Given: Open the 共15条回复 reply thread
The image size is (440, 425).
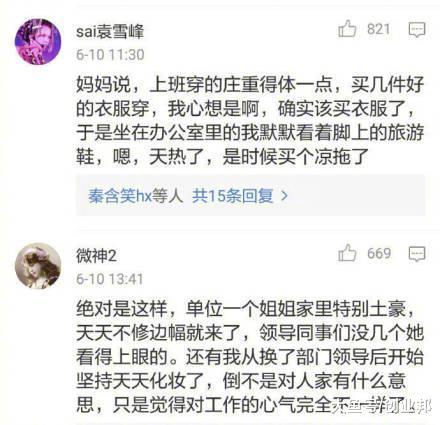Looking at the screenshot, I should (233, 196).
